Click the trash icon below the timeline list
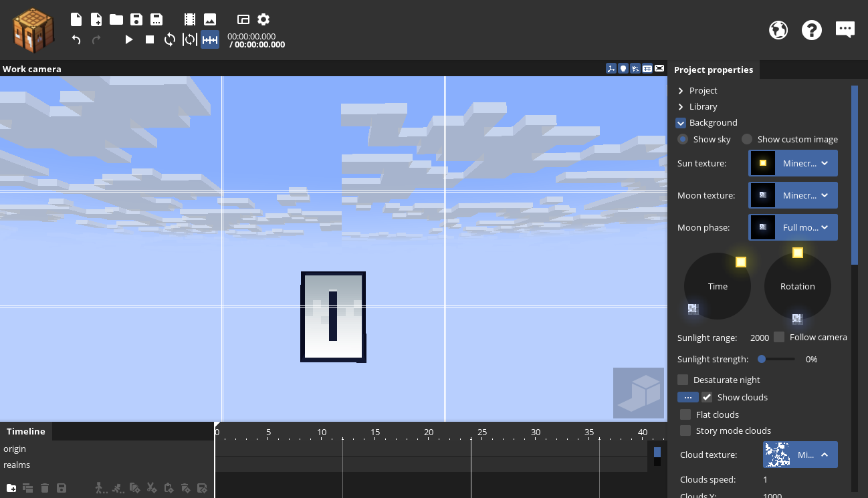Screen dimensions: 868x498 point(45,488)
